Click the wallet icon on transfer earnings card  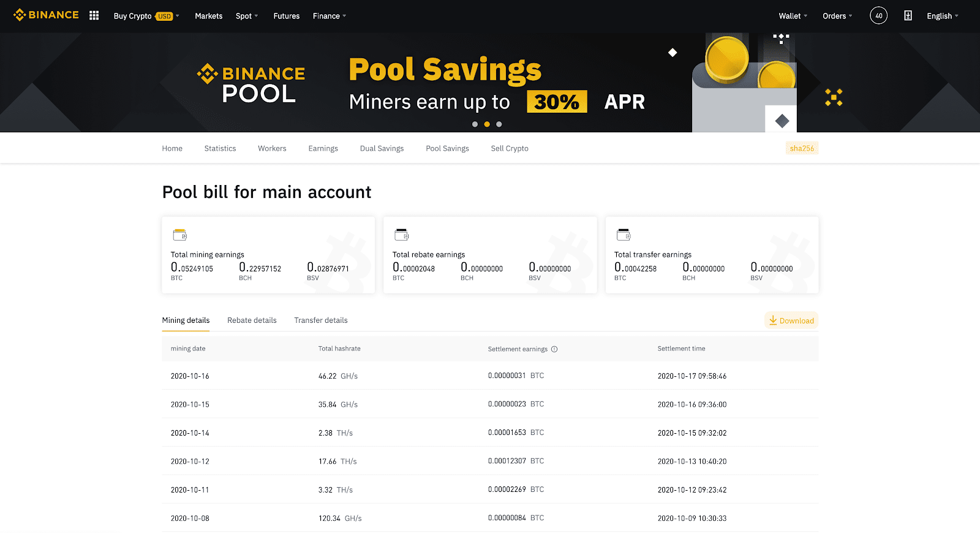point(623,235)
